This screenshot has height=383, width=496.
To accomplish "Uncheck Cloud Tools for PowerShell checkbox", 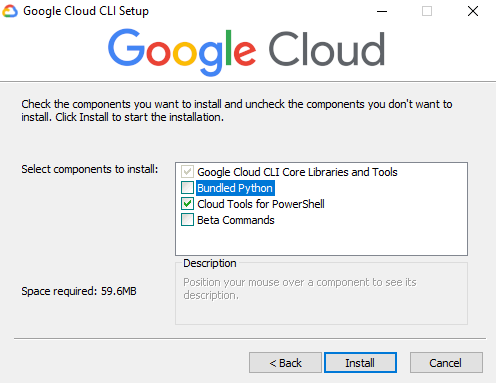I will (x=187, y=204).
